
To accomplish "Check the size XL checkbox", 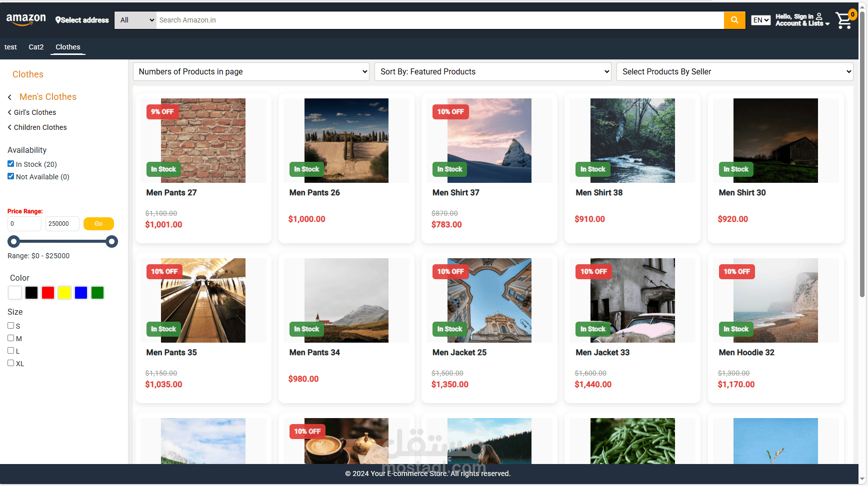I will [x=10, y=363].
